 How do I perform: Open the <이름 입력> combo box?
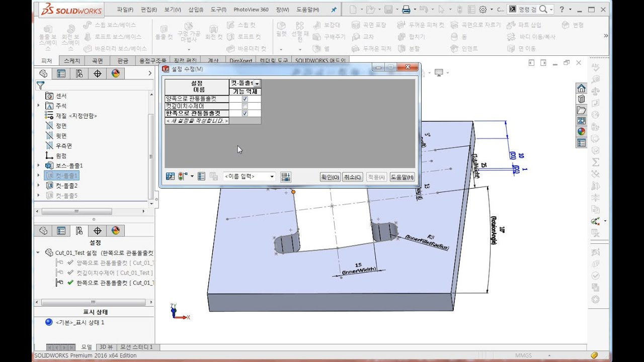click(x=250, y=176)
